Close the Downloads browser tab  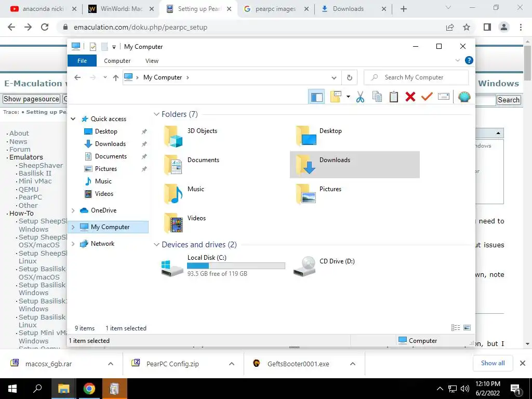(x=384, y=9)
